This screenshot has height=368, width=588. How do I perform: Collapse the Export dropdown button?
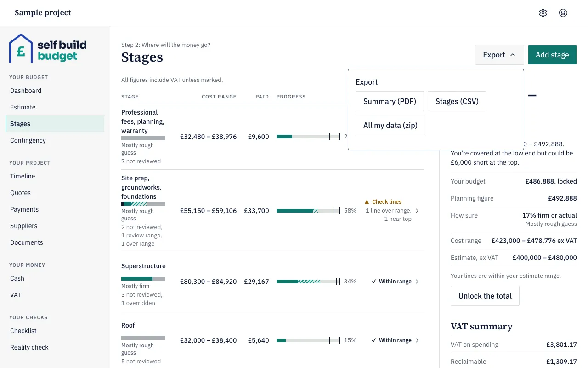point(499,55)
